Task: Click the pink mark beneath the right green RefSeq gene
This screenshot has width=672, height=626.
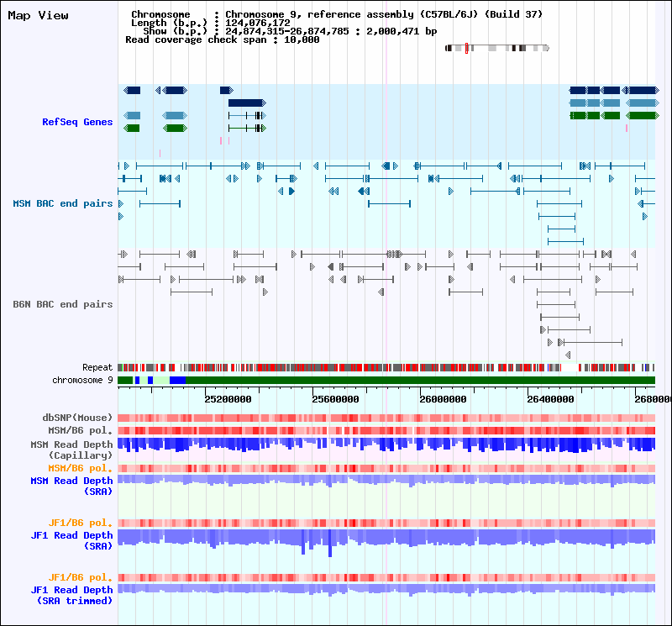Action: pyautogui.click(x=627, y=128)
